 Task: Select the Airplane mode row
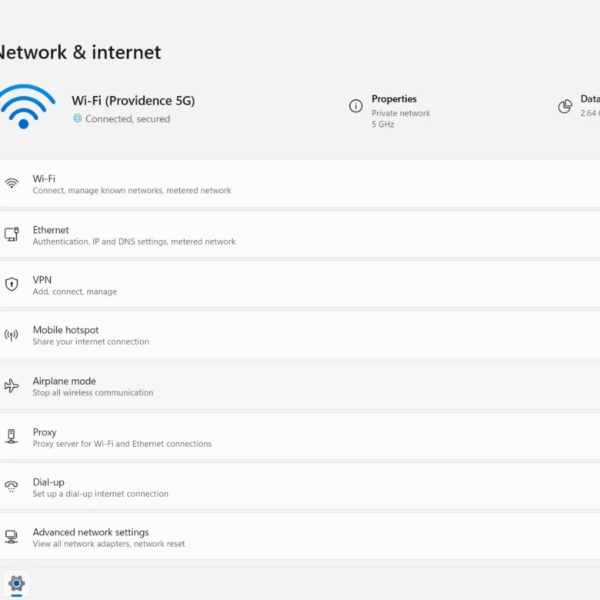[300, 386]
